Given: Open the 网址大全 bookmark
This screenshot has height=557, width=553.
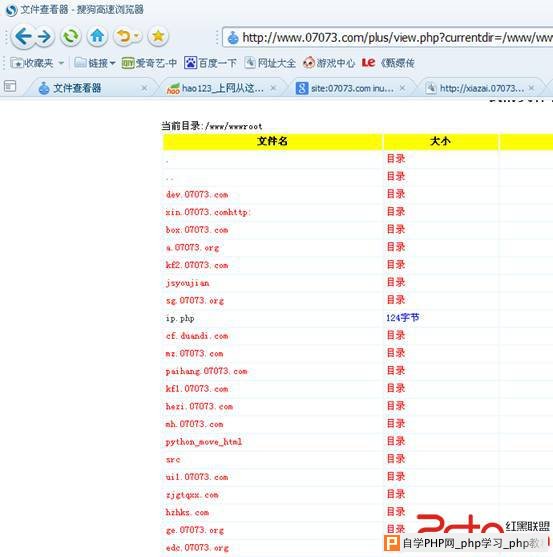Looking at the screenshot, I should [x=270, y=63].
